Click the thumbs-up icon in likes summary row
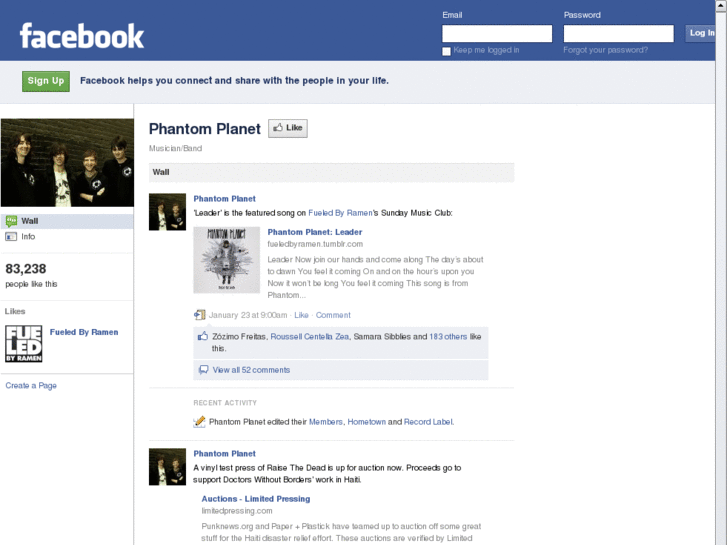 point(203,336)
